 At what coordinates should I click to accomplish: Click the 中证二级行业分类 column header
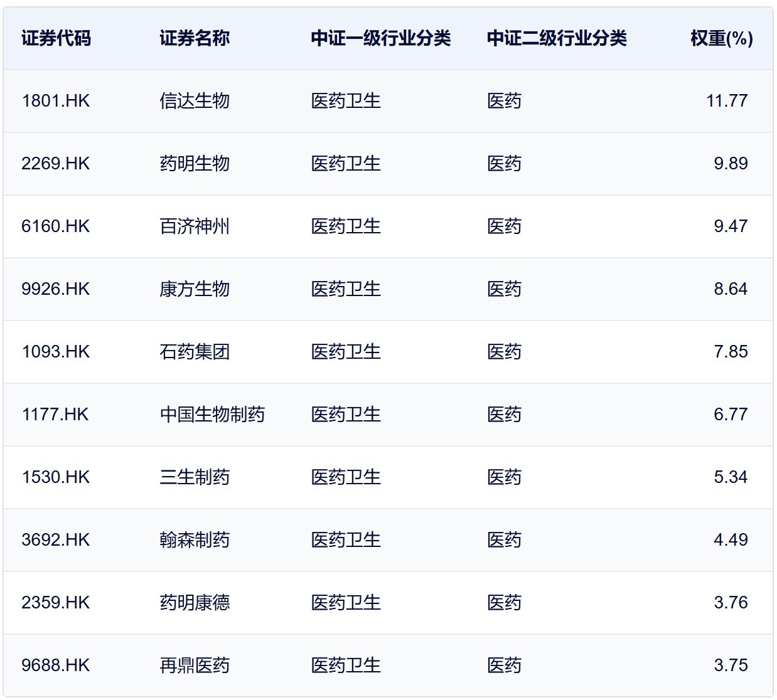pyautogui.click(x=554, y=38)
